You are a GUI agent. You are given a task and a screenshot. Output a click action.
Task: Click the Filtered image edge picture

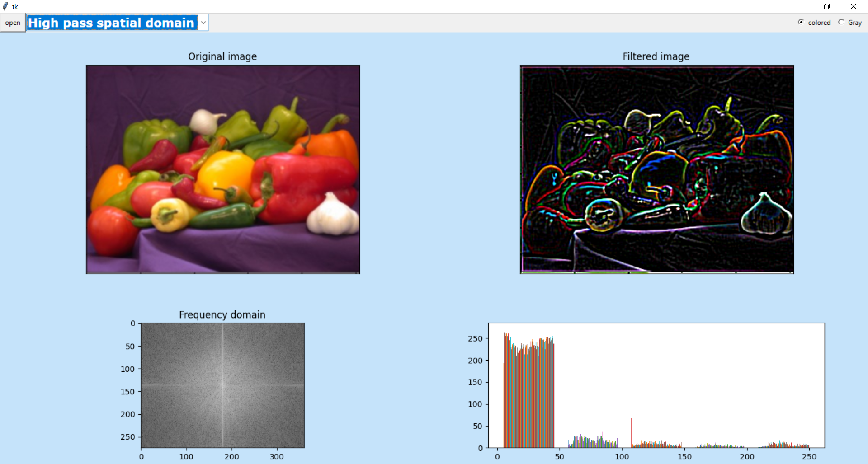pyautogui.click(x=657, y=169)
